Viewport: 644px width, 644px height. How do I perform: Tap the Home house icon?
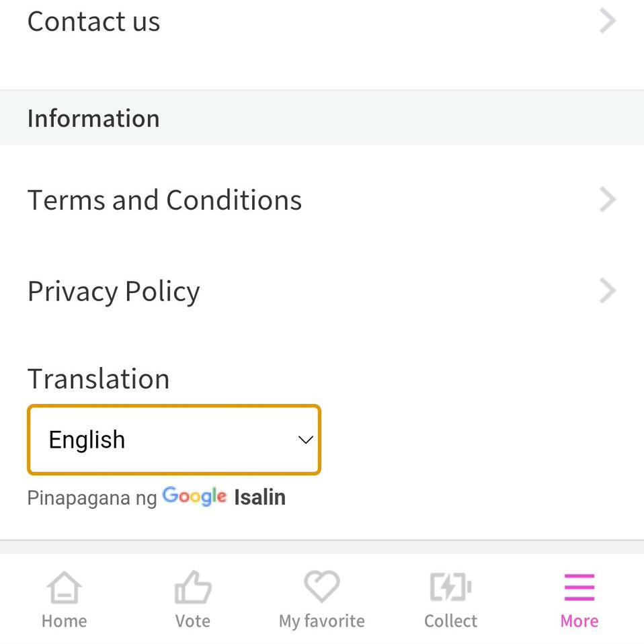click(x=64, y=588)
